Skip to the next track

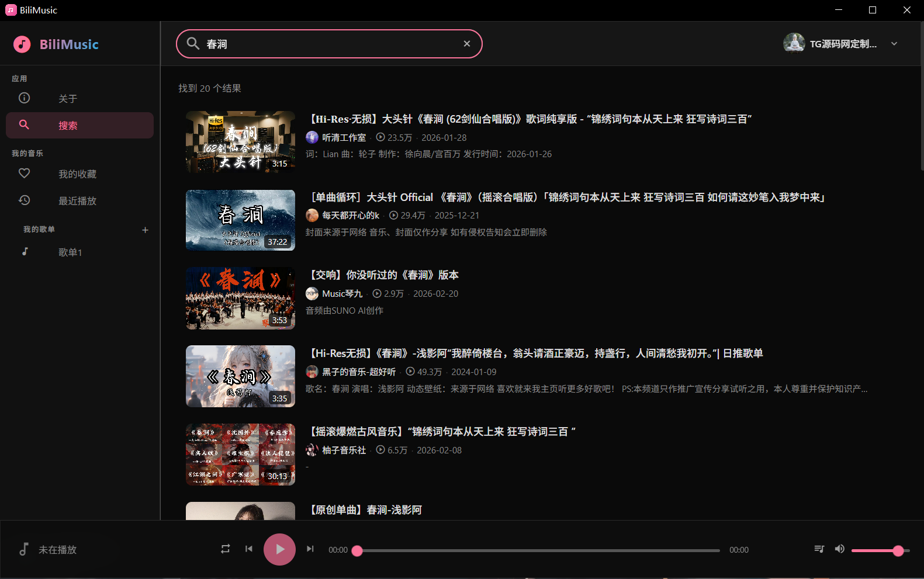[310, 549]
